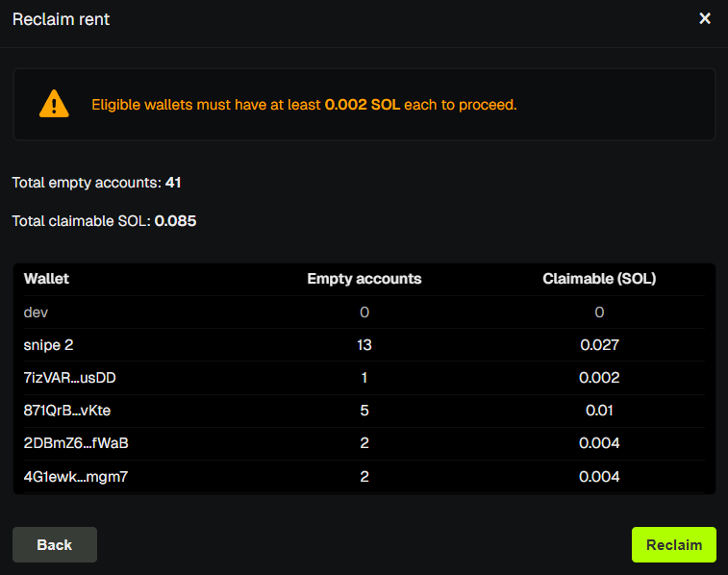Click the Claimable (SOL) column header
728x575 pixels.
coord(599,279)
